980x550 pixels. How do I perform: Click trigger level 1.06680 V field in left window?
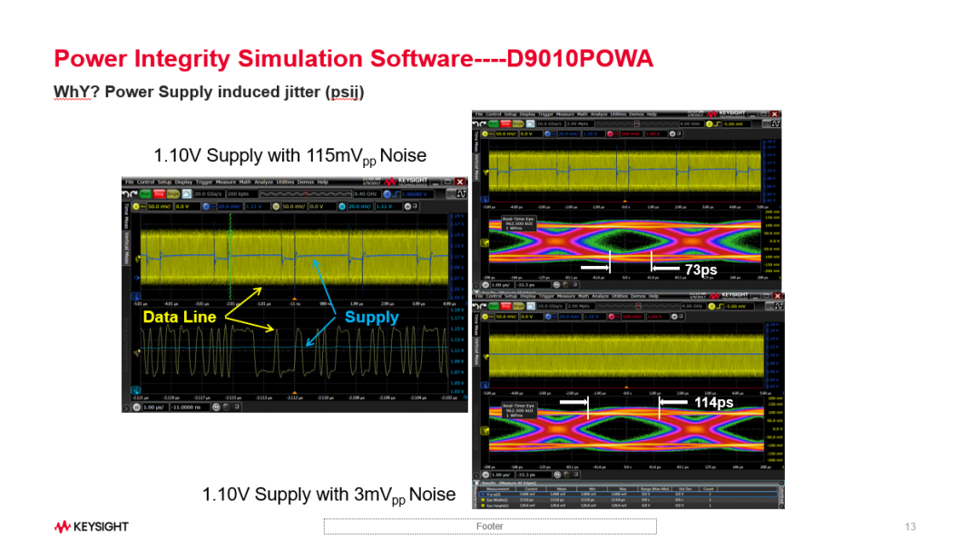417,193
